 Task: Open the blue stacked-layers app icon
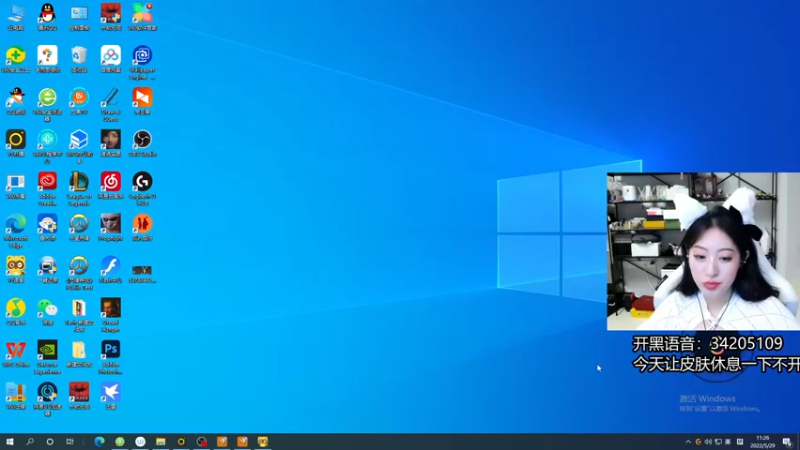coord(79,146)
